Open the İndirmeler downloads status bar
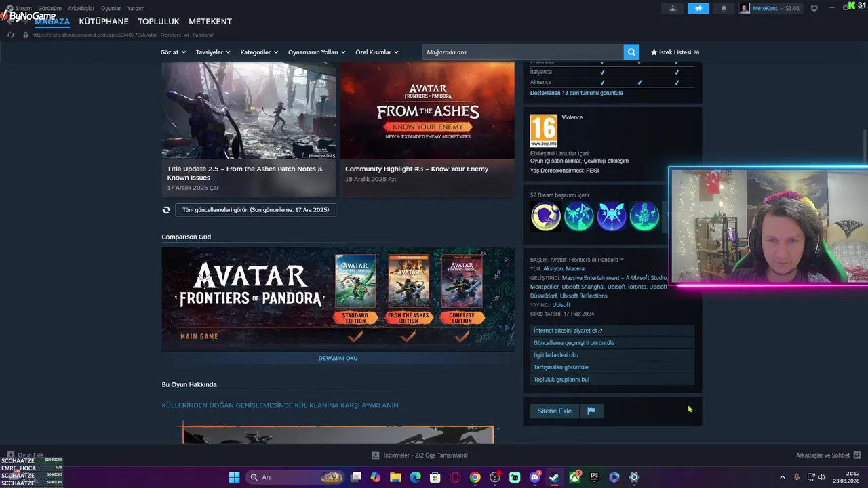This screenshot has width=868, height=488. tap(420, 455)
